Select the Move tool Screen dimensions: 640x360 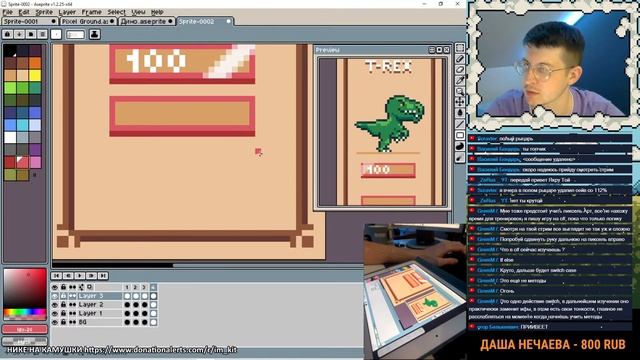coord(460,102)
